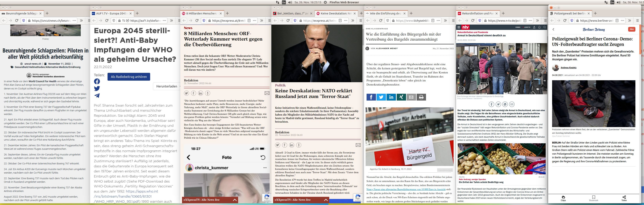
Task: Open new tab in Rekordinflation window
Action: [x=503, y=13]
